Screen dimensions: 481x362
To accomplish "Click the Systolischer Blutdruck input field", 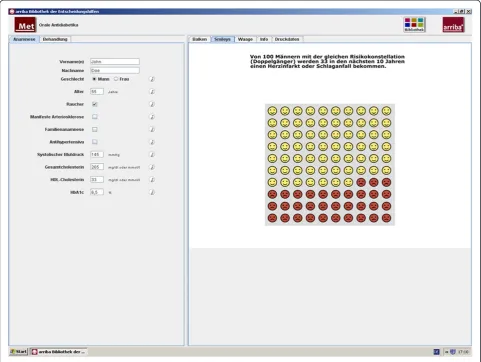I will pyautogui.click(x=97, y=155).
